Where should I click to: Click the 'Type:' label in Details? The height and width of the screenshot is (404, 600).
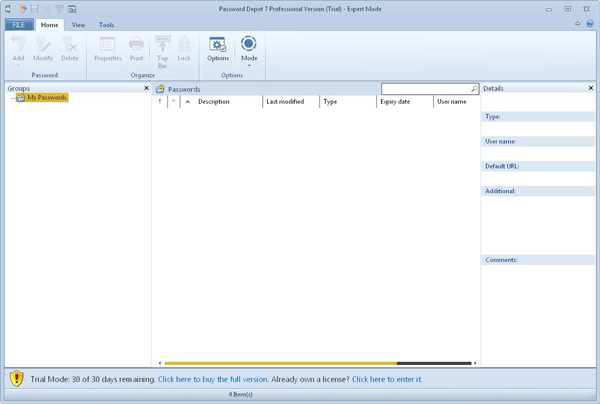point(492,117)
